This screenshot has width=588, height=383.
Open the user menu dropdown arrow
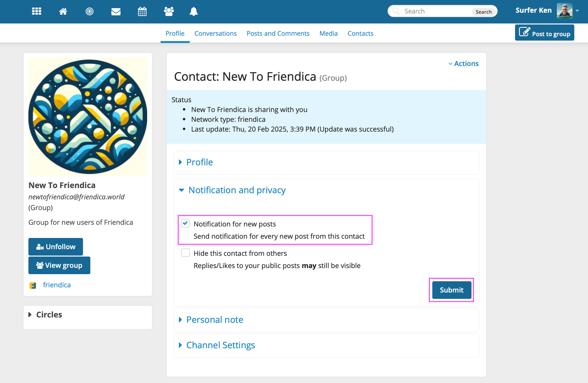(577, 11)
